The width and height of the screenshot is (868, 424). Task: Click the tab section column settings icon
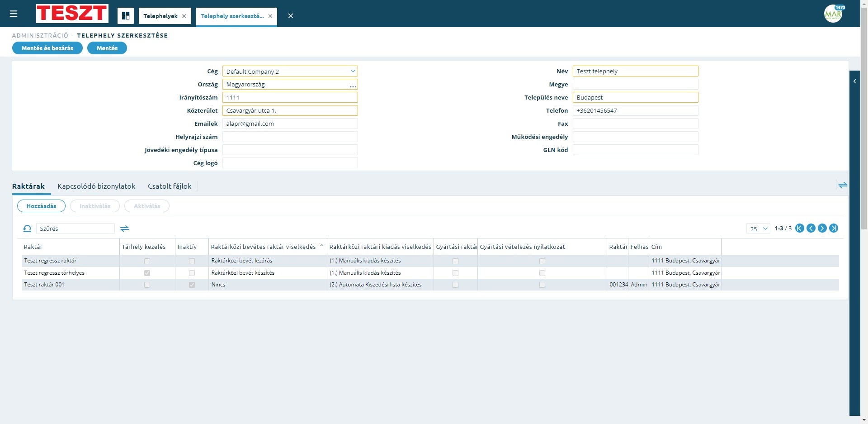(x=843, y=185)
